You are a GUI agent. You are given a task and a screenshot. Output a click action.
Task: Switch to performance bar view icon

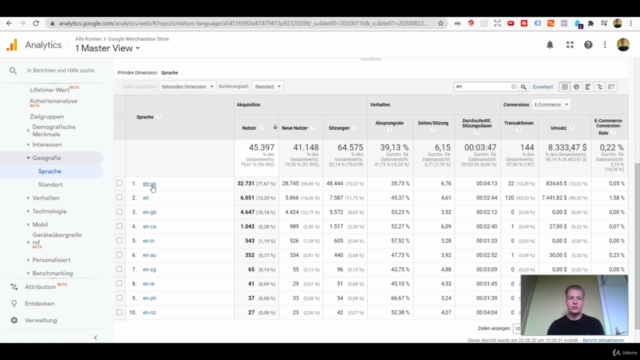588,87
